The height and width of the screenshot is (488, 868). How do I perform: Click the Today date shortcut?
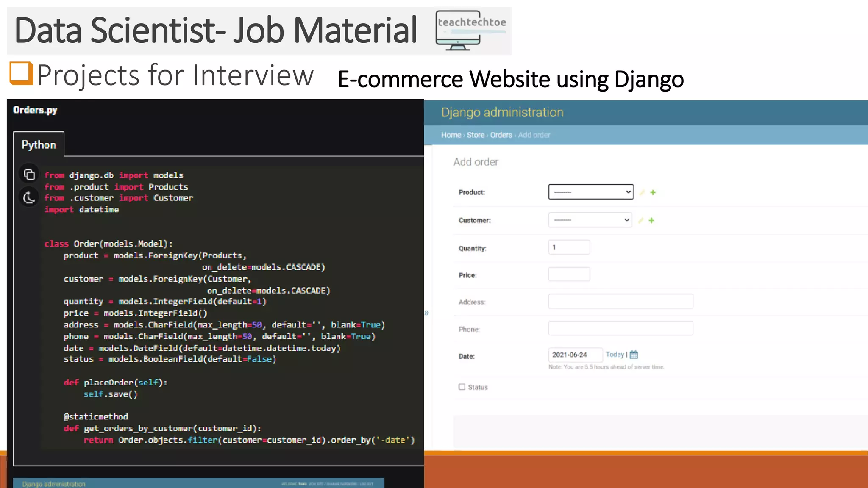pyautogui.click(x=615, y=355)
